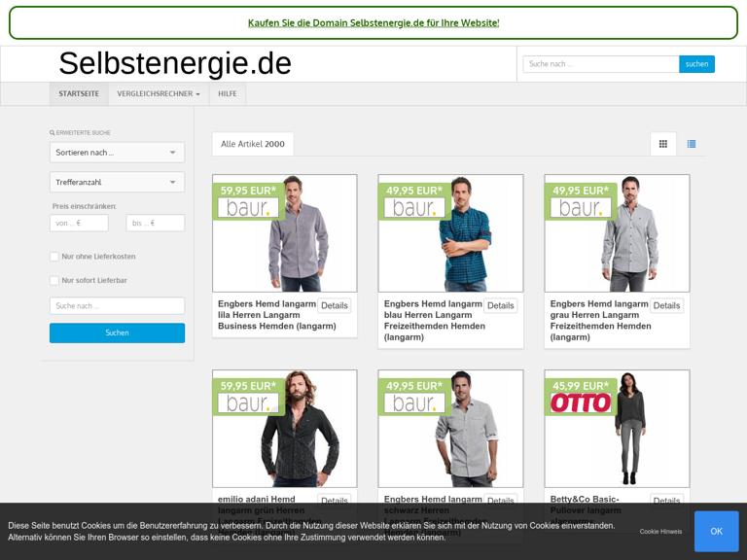The image size is (747, 560).
Task: Open 'Trefferanzahl' dropdown
Action: [117, 182]
